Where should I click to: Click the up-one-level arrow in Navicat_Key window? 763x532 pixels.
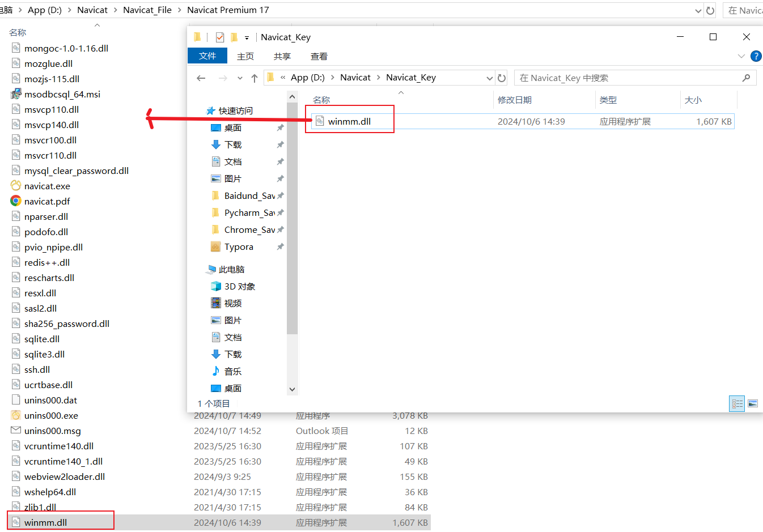(x=255, y=78)
